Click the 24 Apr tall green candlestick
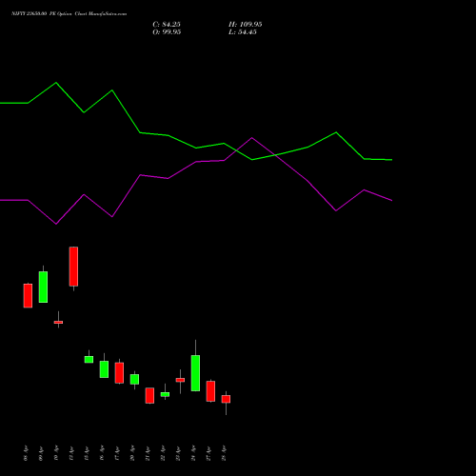 195,373
